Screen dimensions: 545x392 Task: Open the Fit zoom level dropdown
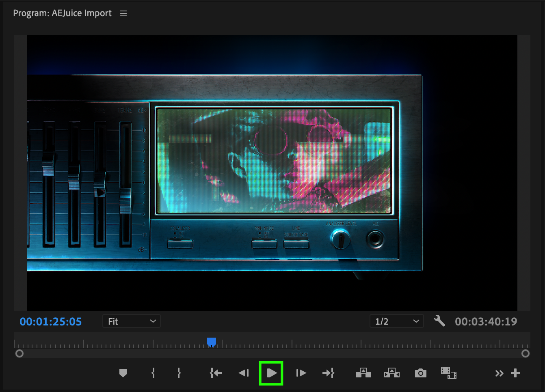click(132, 321)
